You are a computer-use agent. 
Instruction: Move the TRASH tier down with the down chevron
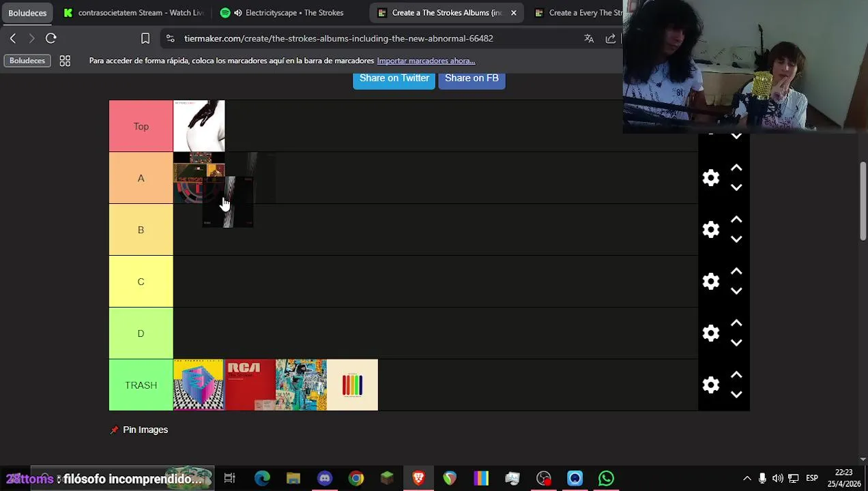[x=736, y=395]
